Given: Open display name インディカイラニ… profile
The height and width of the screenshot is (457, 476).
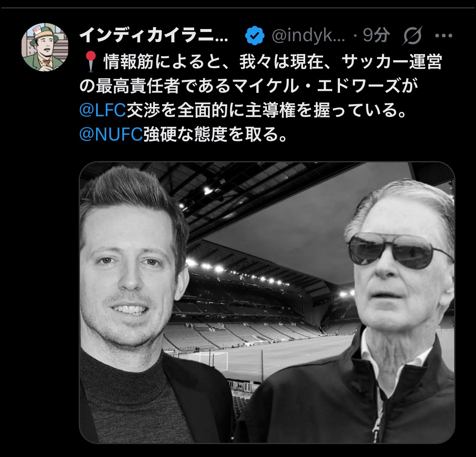Looking at the screenshot, I should pyautogui.click(x=154, y=35).
